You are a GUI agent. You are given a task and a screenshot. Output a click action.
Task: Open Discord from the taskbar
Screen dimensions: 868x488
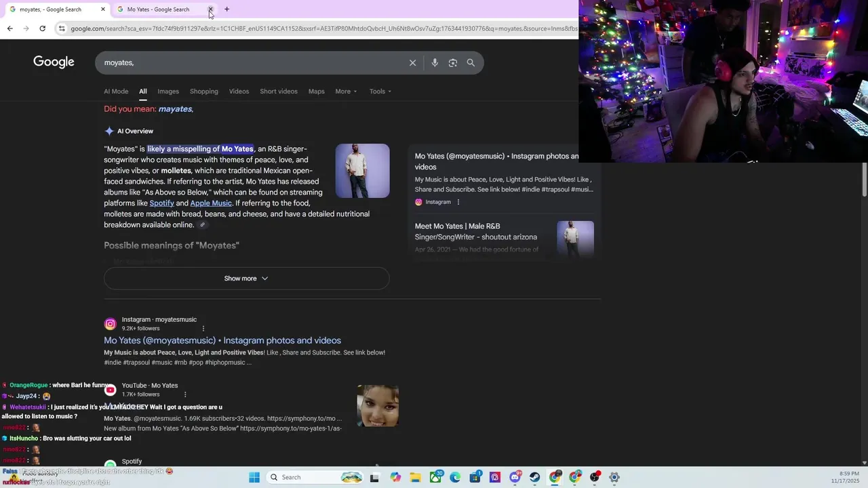[x=515, y=477]
